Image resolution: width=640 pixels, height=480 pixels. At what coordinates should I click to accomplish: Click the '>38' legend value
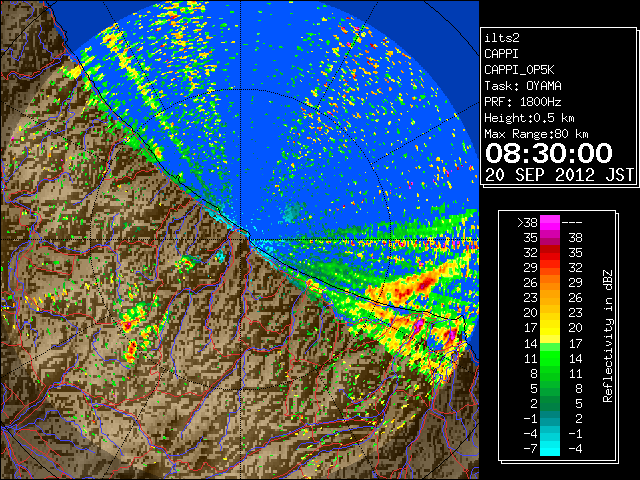tap(527, 222)
